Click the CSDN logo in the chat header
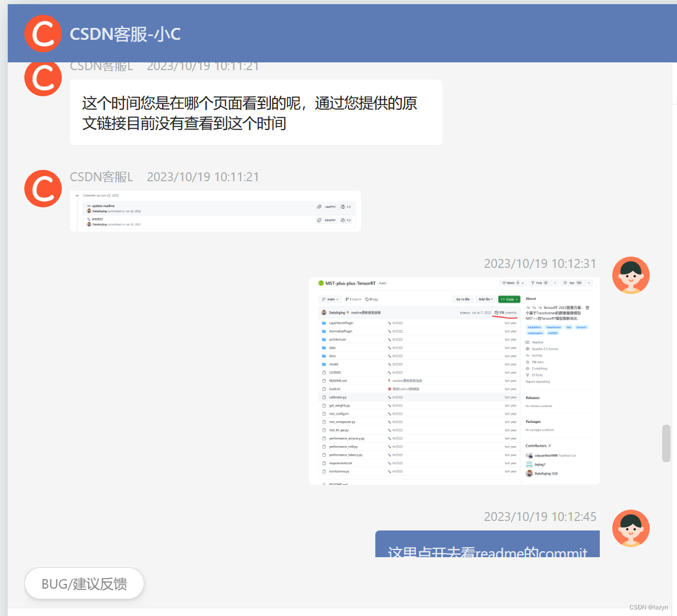The image size is (677, 616). 43,34
